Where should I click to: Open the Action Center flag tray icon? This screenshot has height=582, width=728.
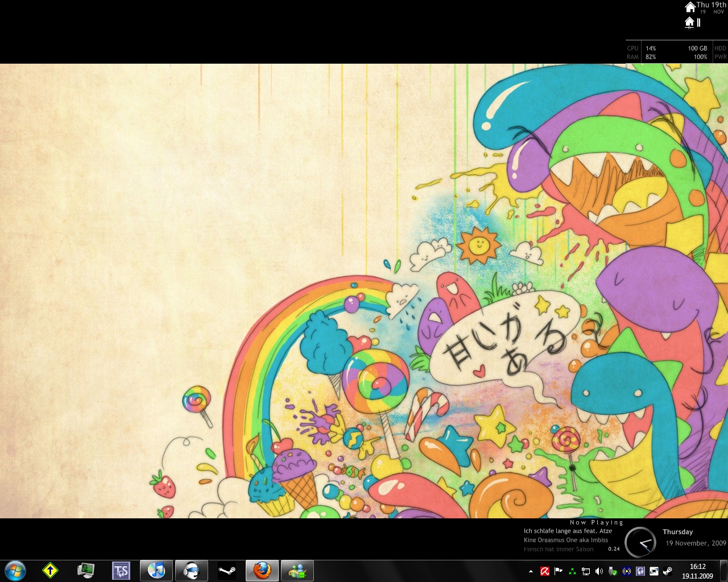559,571
